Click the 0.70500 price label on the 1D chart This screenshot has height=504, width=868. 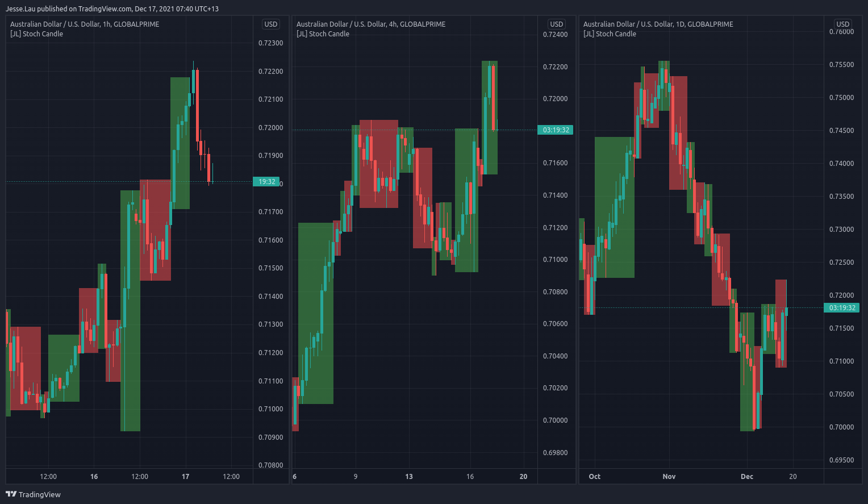tap(842, 394)
